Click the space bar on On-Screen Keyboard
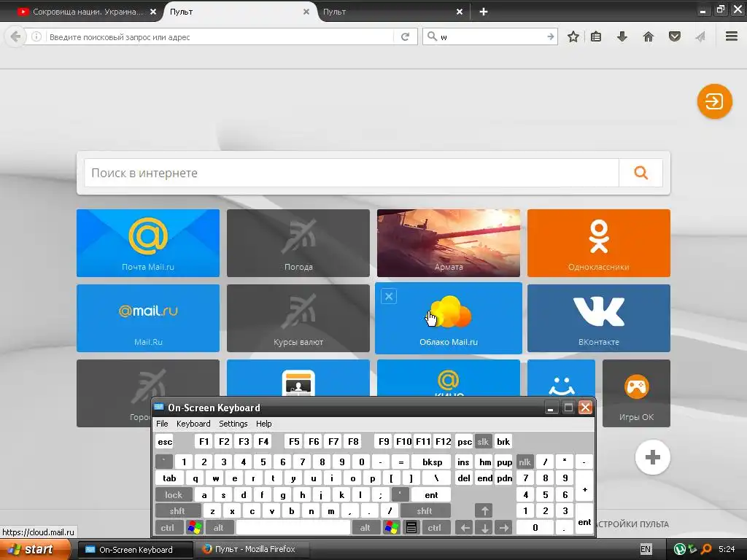The image size is (747, 560). pos(293,528)
